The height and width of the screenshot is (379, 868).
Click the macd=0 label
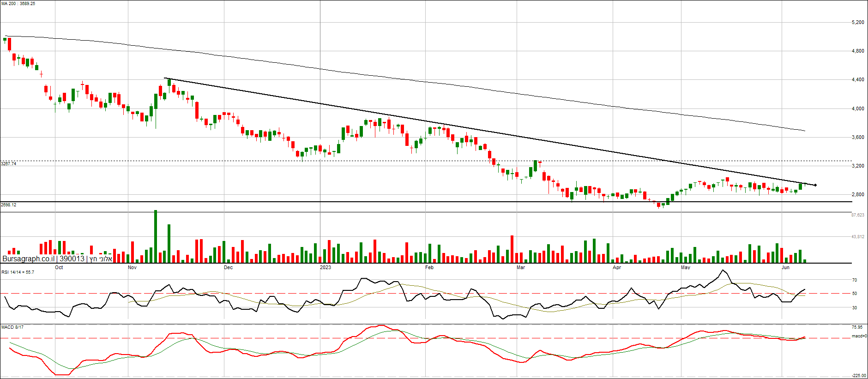(x=859, y=336)
